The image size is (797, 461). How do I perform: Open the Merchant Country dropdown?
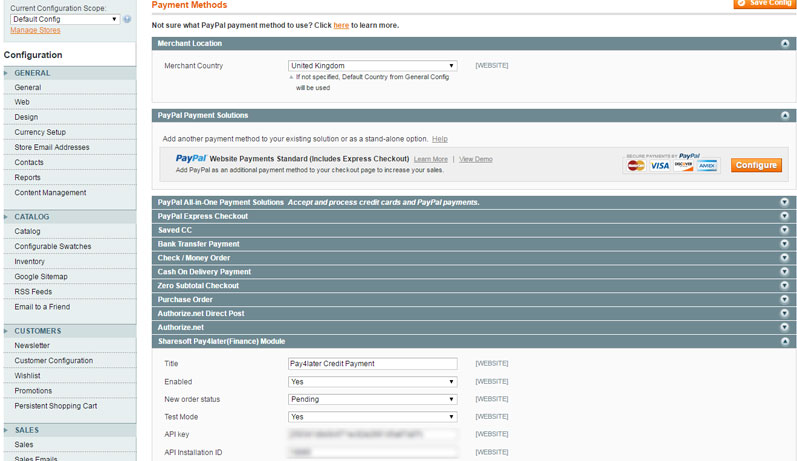click(373, 66)
